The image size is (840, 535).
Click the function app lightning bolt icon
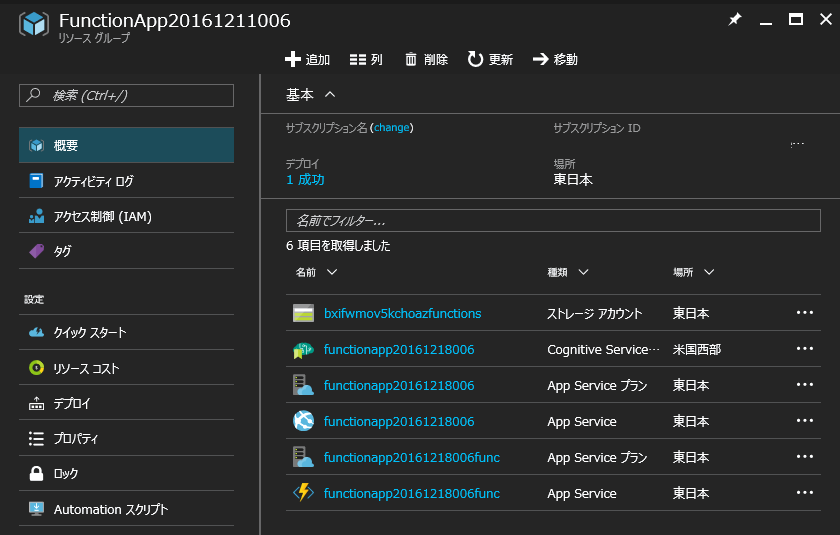click(x=303, y=492)
